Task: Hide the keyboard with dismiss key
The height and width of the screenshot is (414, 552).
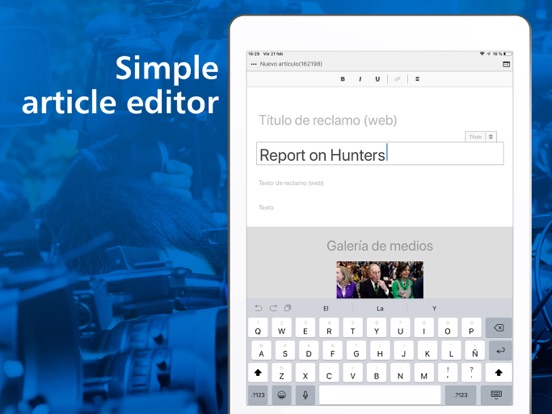Action: pyautogui.click(x=496, y=395)
